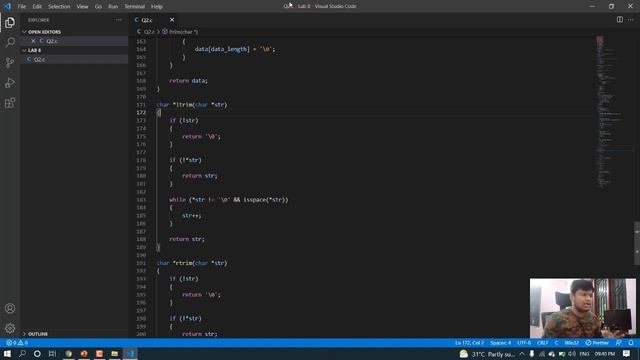Click UTF-8 encoding status item
Image resolution: width=640 pixels, height=360 pixels.
tap(524, 343)
